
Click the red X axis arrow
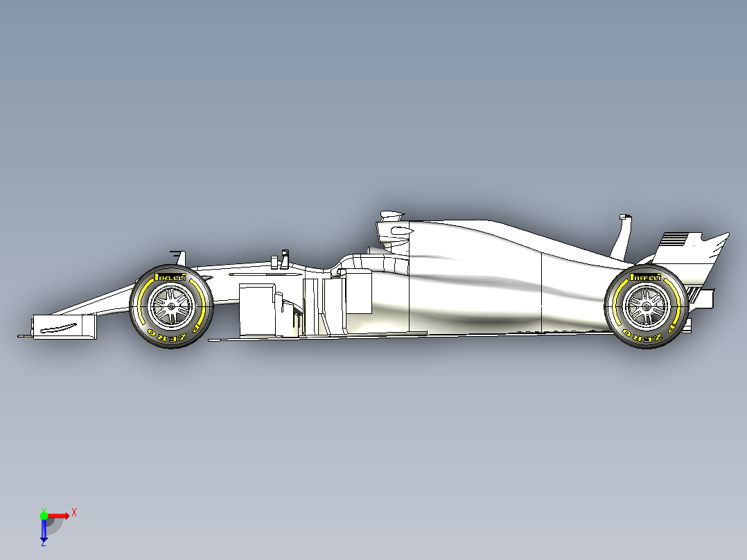(60, 515)
